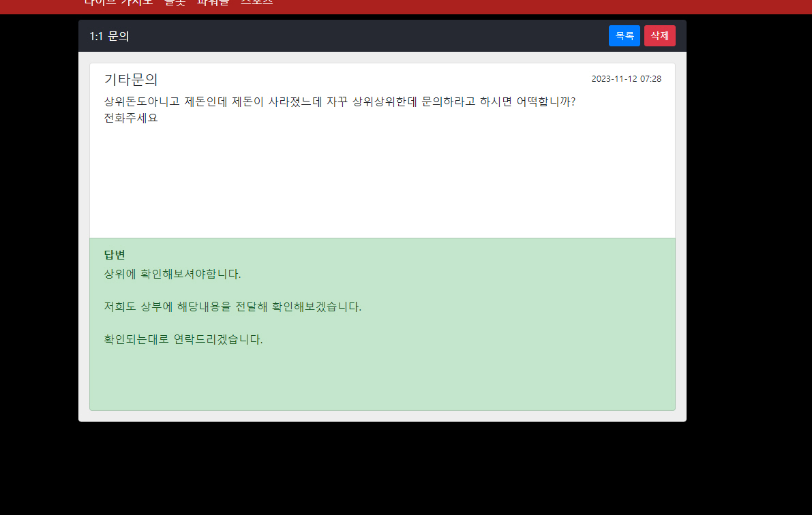Click the reply line 상위에 확인해보셔야합니다.
This screenshot has height=515, width=812.
coord(172,274)
